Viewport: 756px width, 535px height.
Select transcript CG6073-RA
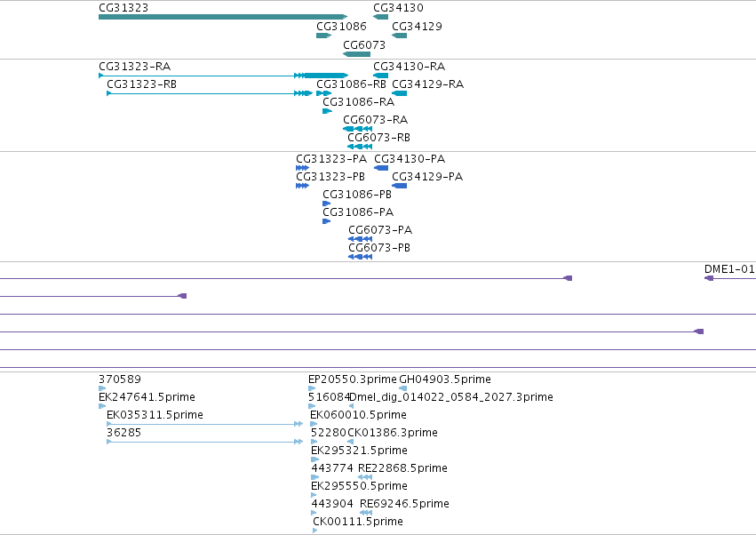357,129
